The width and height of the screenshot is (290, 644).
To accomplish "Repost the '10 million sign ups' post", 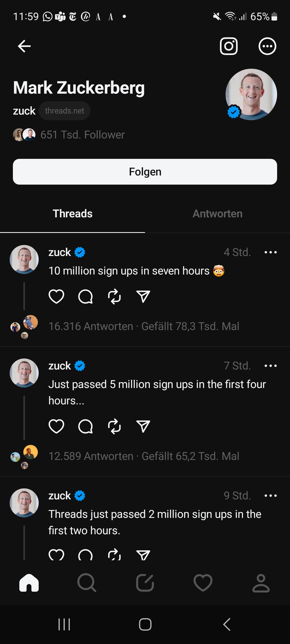I will pos(114,297).
